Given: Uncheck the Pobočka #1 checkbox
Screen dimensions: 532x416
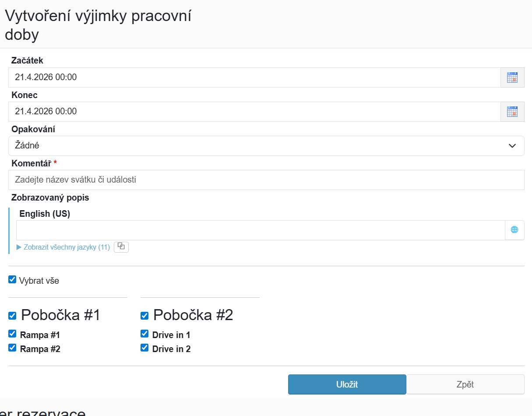Looking at the screenshot, I should click(x=12, y=316).
